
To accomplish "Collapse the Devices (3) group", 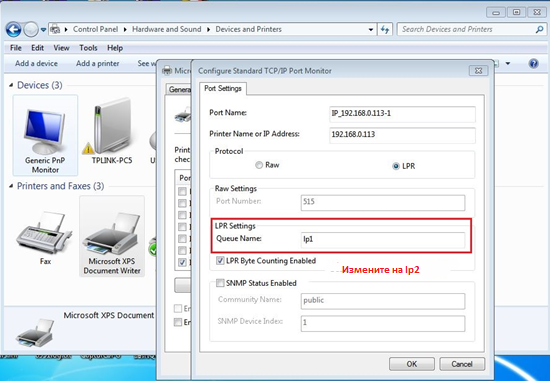I will click(x=11, y=85).
